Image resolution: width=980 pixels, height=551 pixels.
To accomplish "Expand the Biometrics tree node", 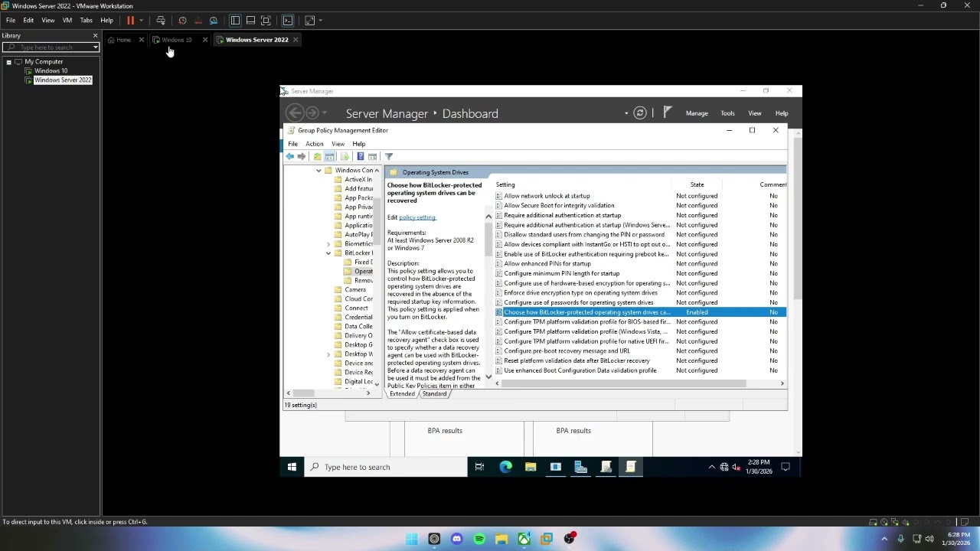I will pos(328,244).
